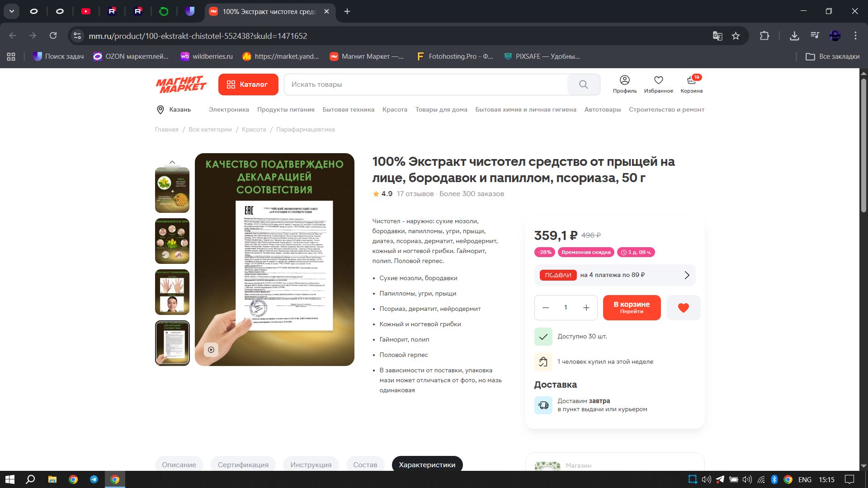
Task: Play the product video icon
Action: 211,350
